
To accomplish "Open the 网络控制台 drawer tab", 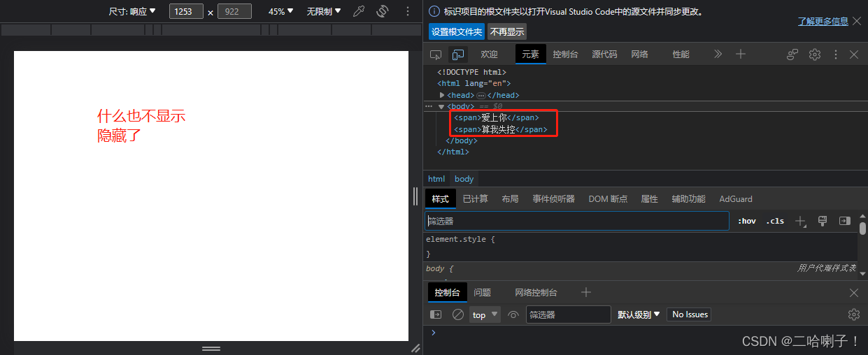I will (536, 293).
